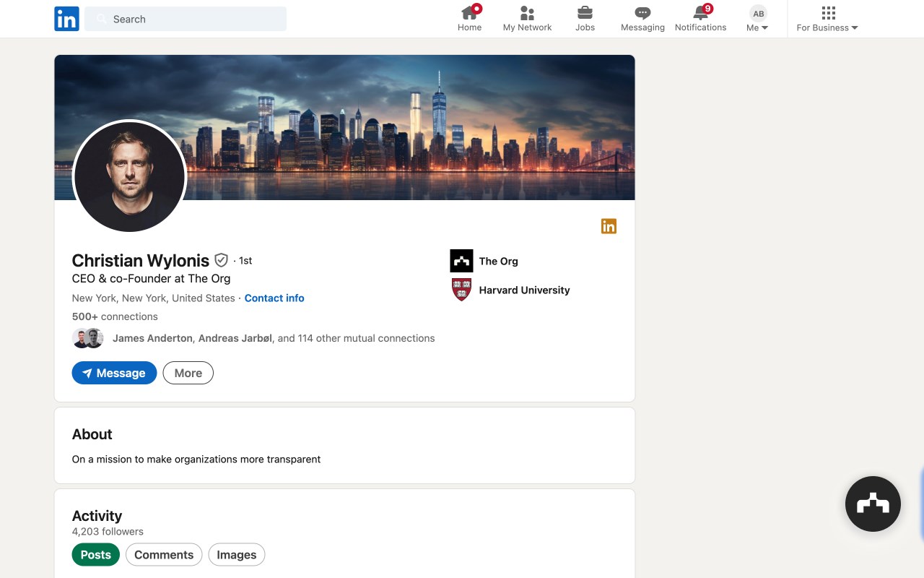Click the About section heading
The height and width of the screenshot is (578, 924).
pyautogui.click(x=92, y=434)
